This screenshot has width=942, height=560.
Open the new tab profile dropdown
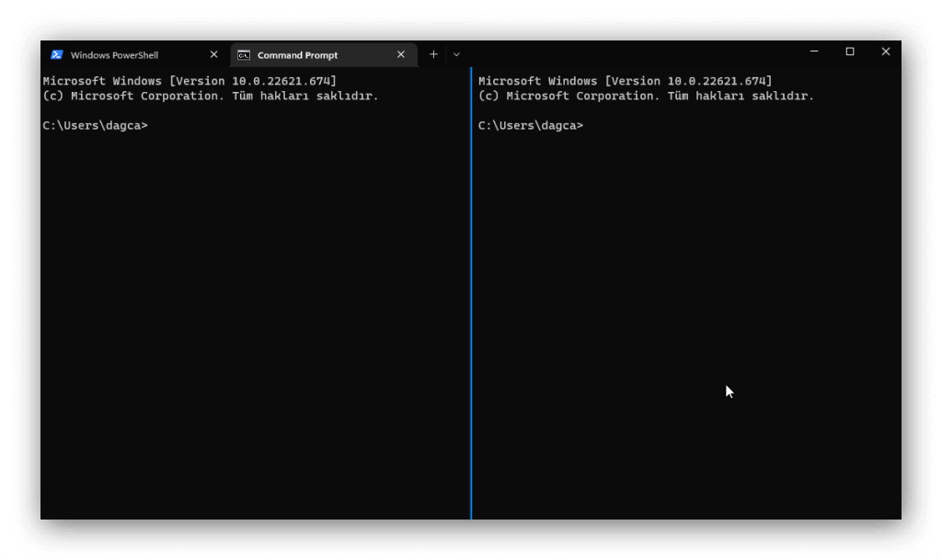coord(456,54)
